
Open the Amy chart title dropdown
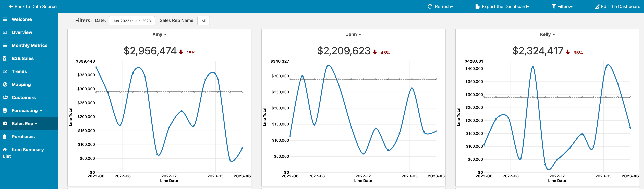pos(159,34)
